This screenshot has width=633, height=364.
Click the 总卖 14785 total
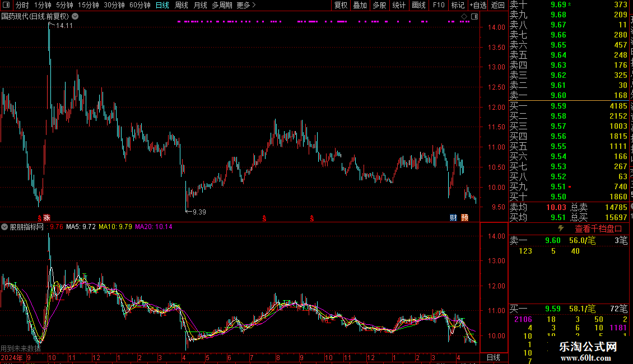[616, 207]
